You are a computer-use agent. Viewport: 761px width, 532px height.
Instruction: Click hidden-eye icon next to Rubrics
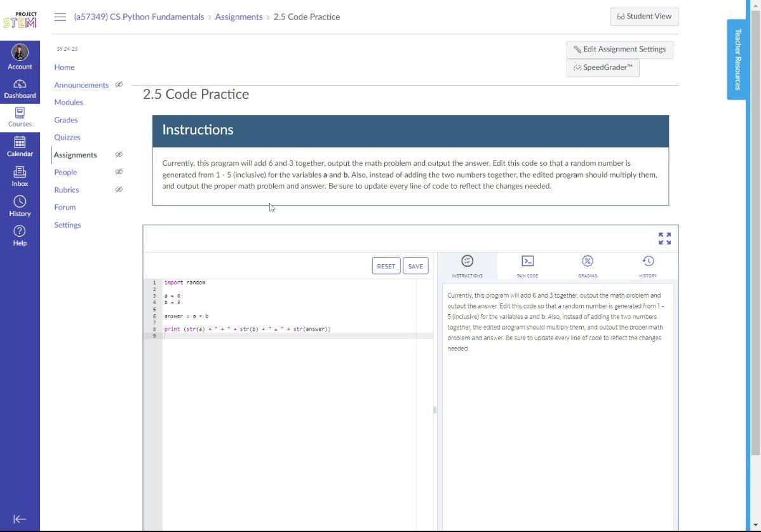pyautogui.click(x=119, y=189)
